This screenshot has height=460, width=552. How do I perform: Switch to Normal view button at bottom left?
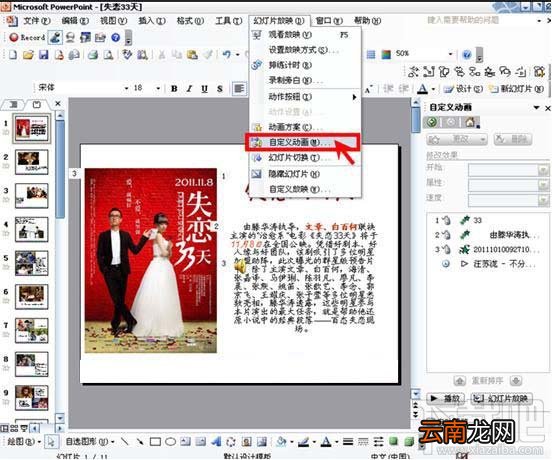point(5,428)
